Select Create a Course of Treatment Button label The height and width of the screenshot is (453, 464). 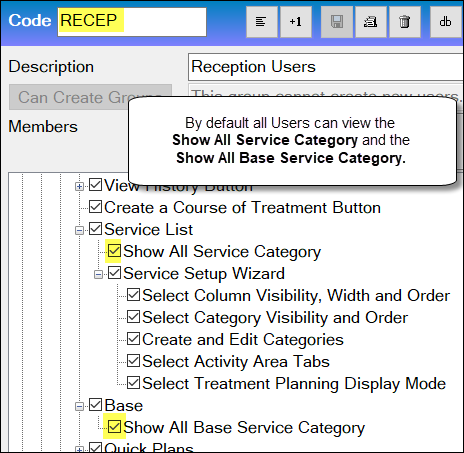click(x=243, y=208)
